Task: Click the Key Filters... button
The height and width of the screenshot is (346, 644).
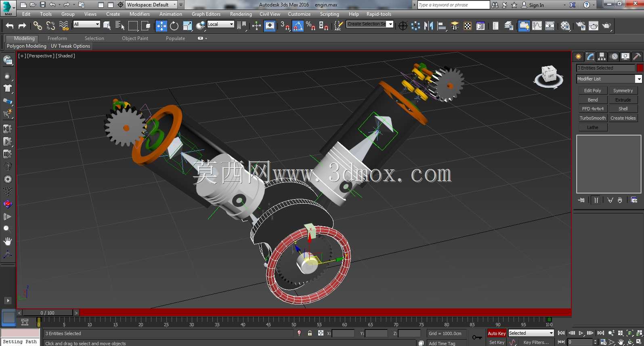Action: pyautogui.click(x=536, y=342)
